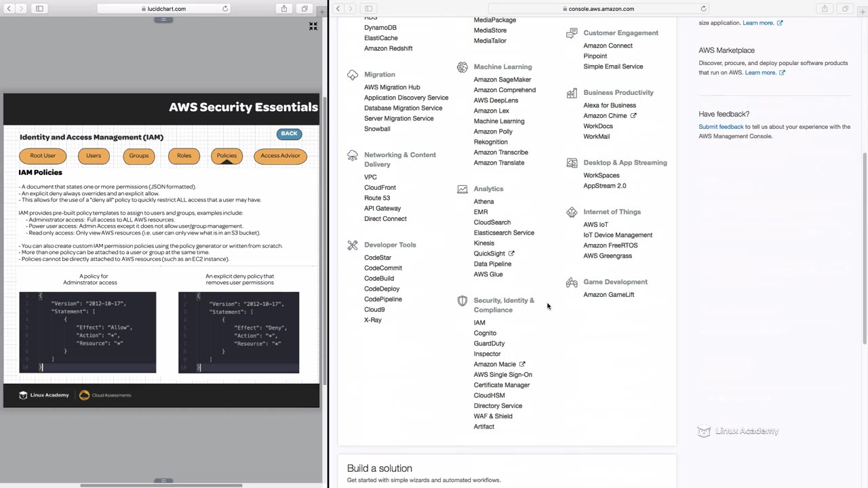
Task: Click the Machine Learning category icon
Action: click(462, 67)
